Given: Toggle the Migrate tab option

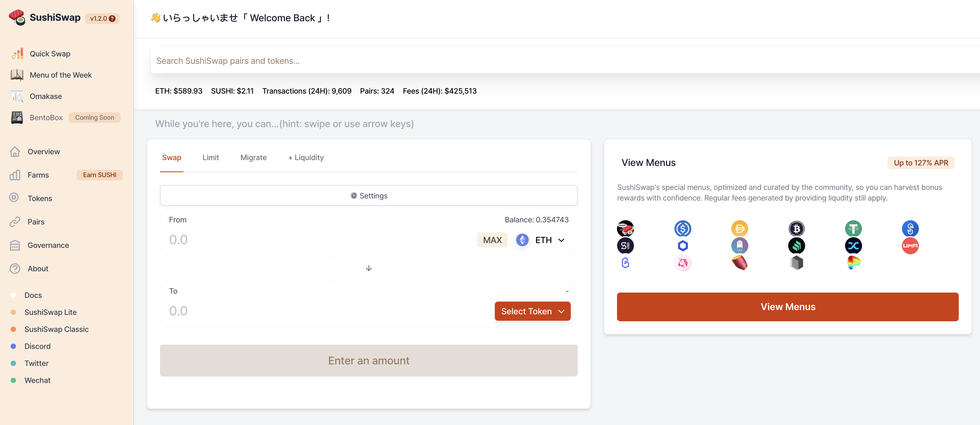Looking at the screenshot, I should coord(253,157).
